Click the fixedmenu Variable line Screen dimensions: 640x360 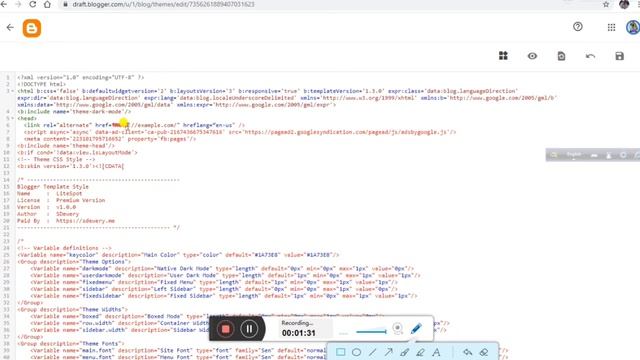coord(214,282)
